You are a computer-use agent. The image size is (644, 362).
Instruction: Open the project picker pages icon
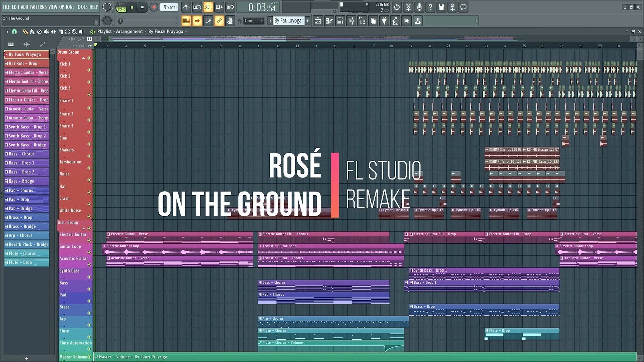click(x=373, y=21)
